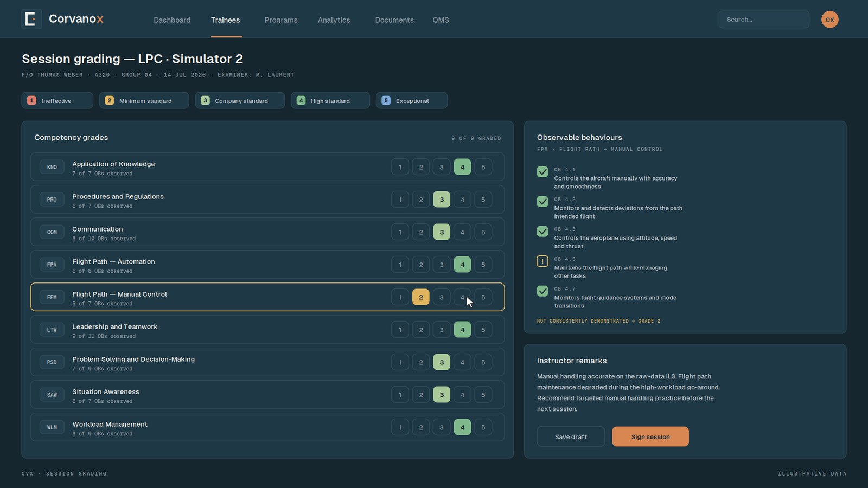Click the Ineffective grade 1 legend chip

point(58,100)
